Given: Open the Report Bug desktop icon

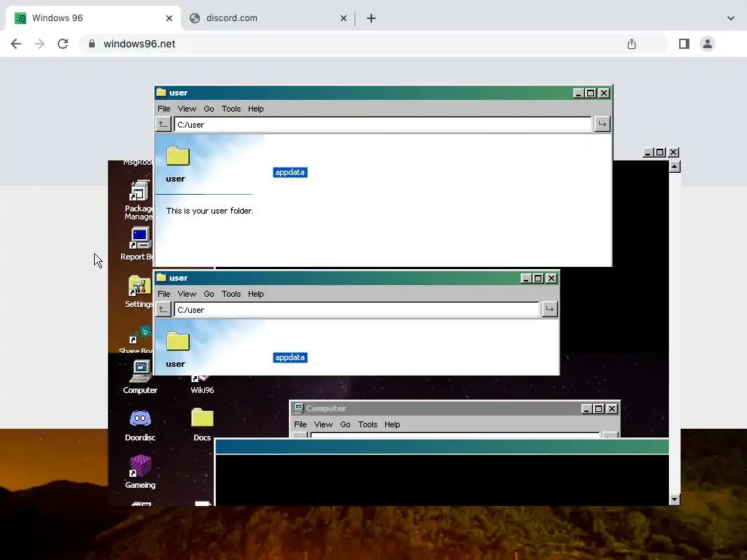Looking at the screenshot, I should (x=138, y=244).
